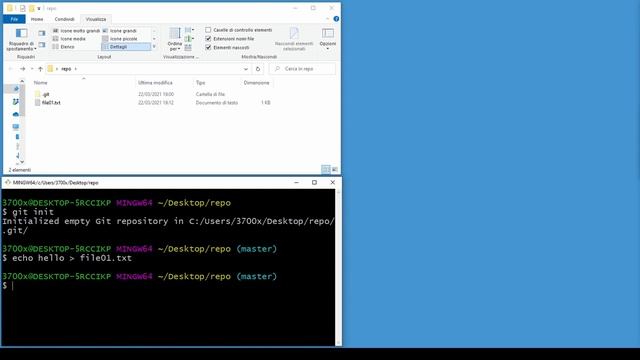The height and width of the screenshot is (360, 640).
Task: Toggle Caselle di controllo elementi checkbox
Action: [x=208, y=30]
